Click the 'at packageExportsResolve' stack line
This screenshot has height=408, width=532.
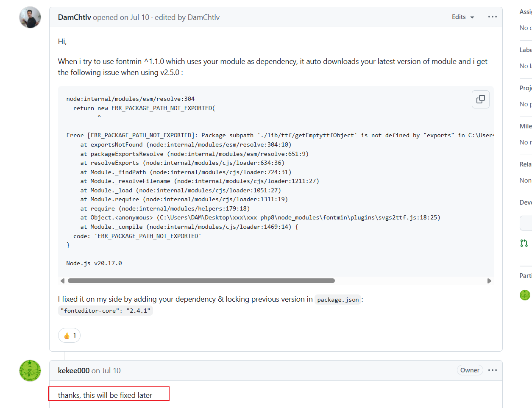195,154
